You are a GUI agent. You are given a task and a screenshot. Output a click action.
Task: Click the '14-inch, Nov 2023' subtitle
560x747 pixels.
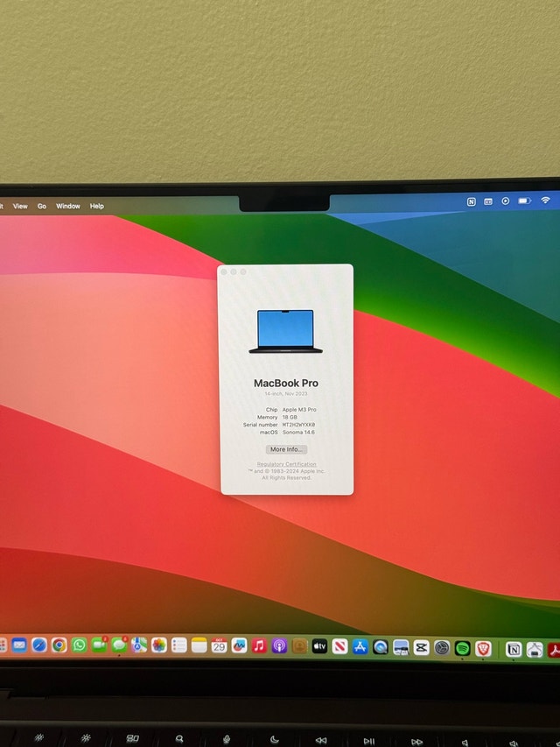tap(286, 394)
